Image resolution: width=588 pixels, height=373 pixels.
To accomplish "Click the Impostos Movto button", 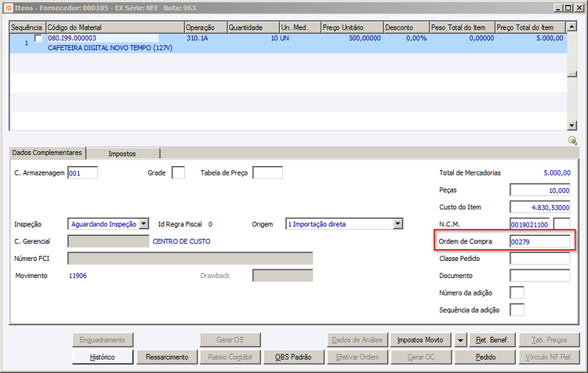I will (x=420, y=340).
